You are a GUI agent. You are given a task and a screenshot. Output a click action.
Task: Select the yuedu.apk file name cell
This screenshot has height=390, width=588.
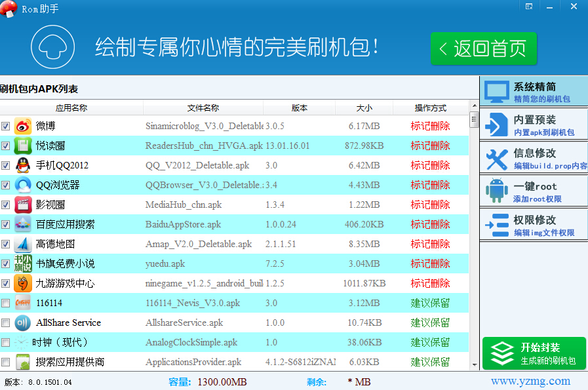pyautogui.click(x=165, y=263)
